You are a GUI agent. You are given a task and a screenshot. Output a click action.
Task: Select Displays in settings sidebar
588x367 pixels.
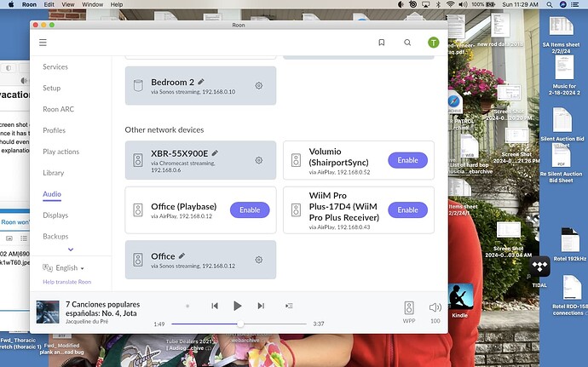[x=55, y=215]
